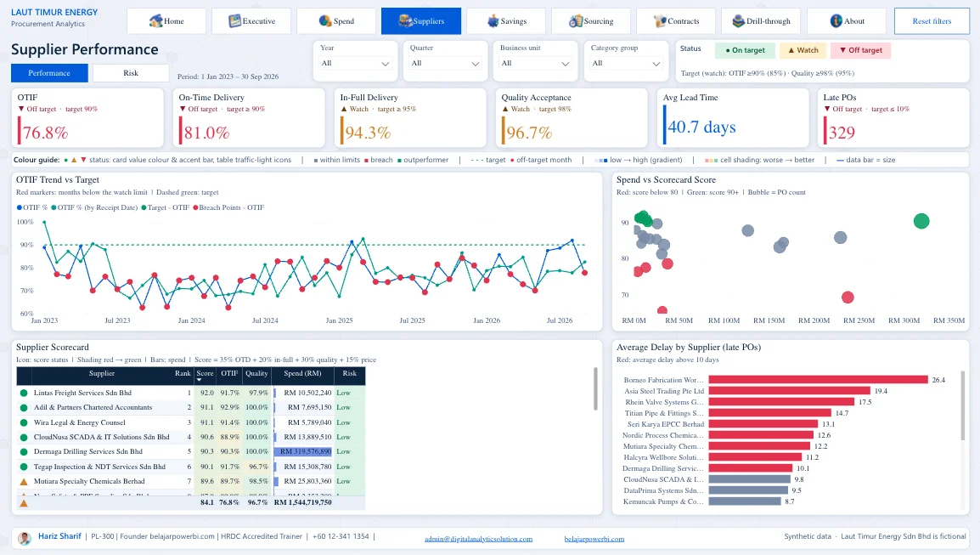Click the Executive page icon
This screenshot has width=980, height=555.
point(235,20)
